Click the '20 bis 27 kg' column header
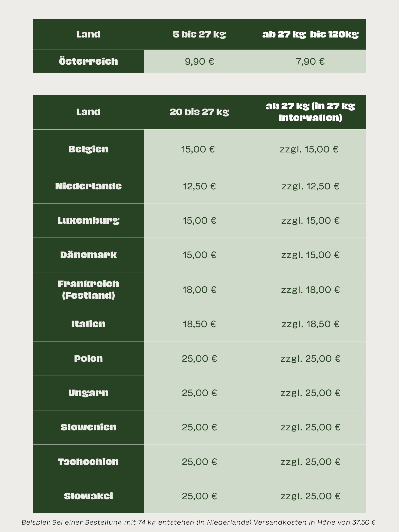399x532 pixels. click(x=199, y=112)
